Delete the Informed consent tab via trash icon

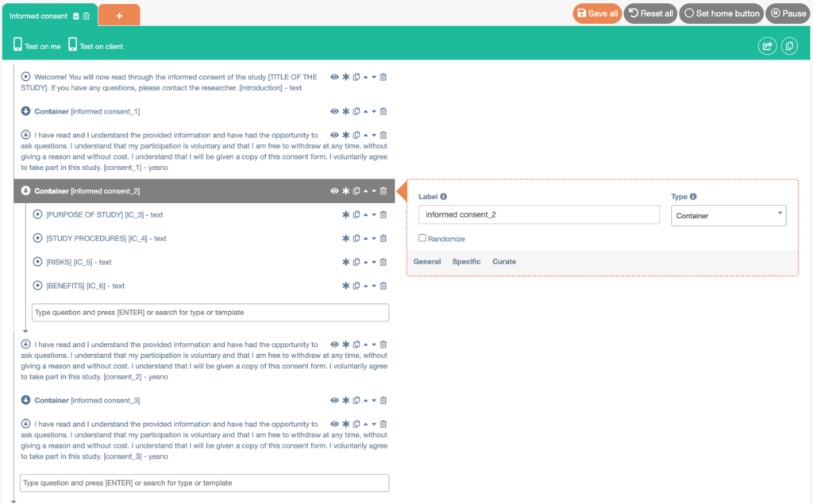pyautogui.click(x=87, y=16)
